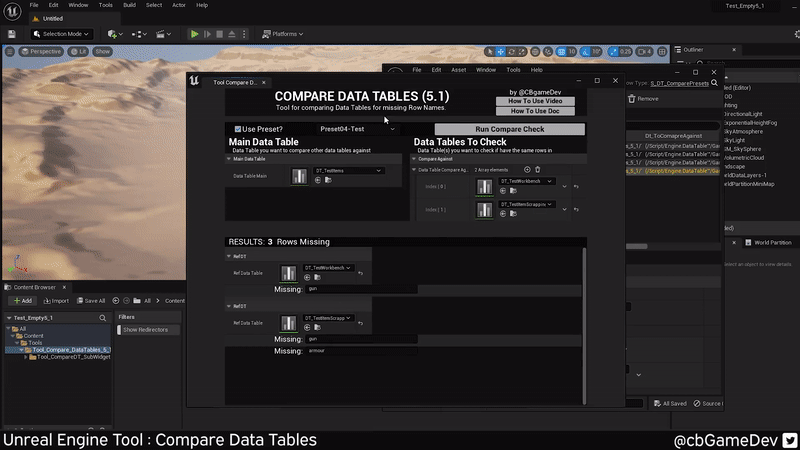Select Tool_Compare_DataTables folder in Content Browser tree
The height and width of the screenshot is (450, 800).
[70, 350]
